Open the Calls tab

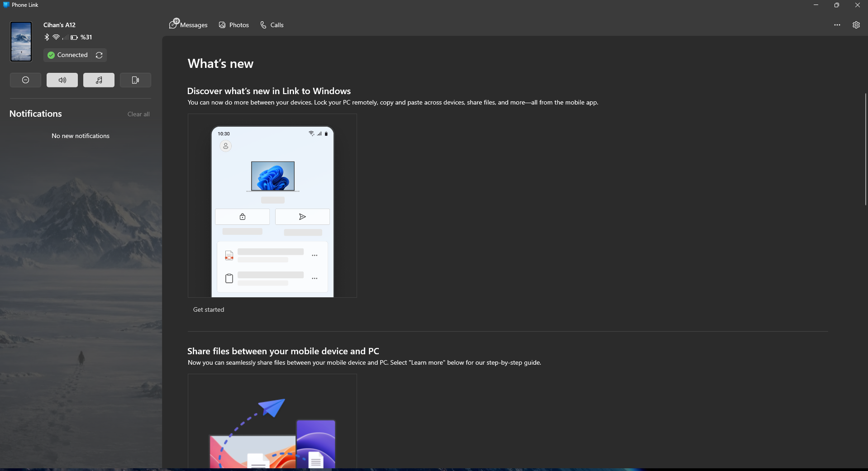pyautogui.click(x=272, y=25)
